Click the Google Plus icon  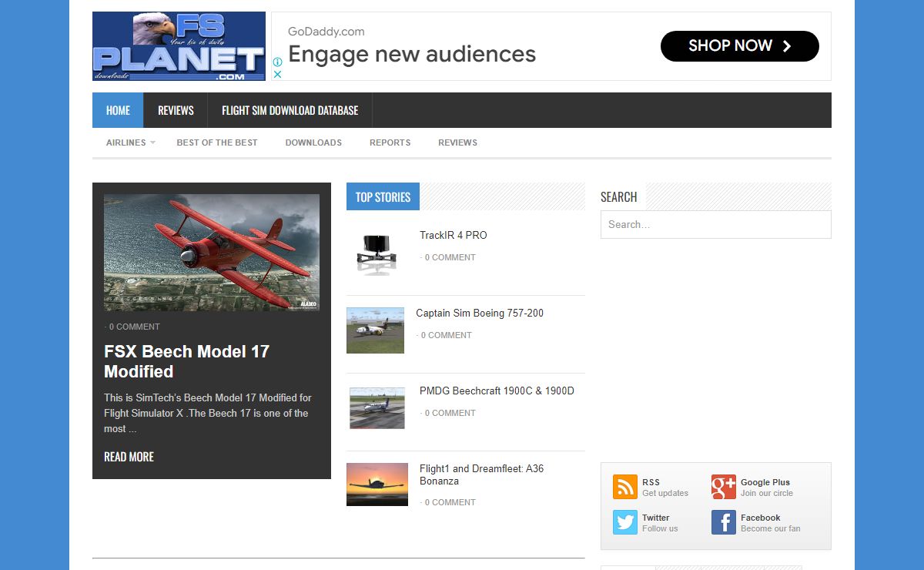click(x=724, y=488)
